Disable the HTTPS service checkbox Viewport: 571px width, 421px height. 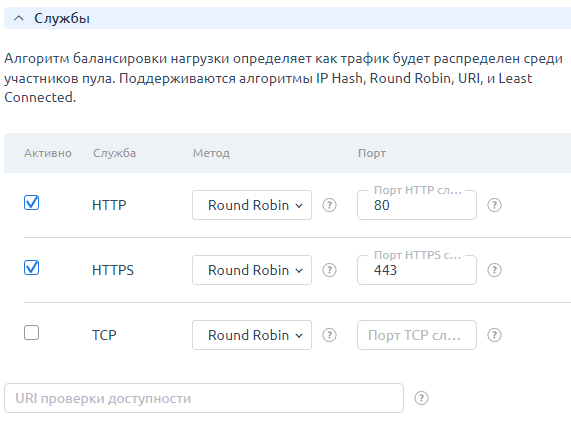[31, 268]
